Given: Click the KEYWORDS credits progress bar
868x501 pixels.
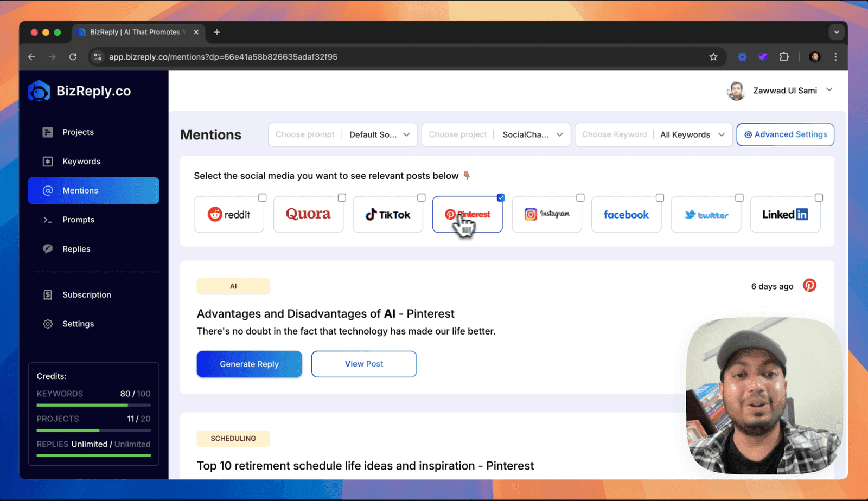Looking at the screenshot, I should click(x=93, y=405).
